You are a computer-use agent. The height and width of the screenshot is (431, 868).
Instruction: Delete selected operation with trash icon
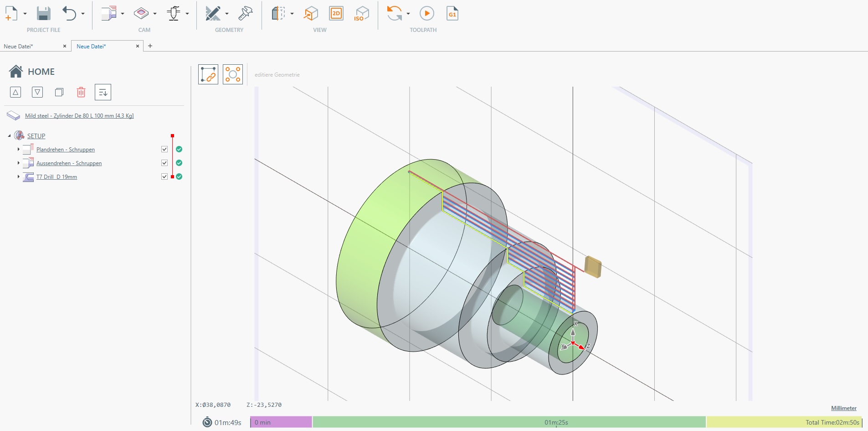(81, 92)
